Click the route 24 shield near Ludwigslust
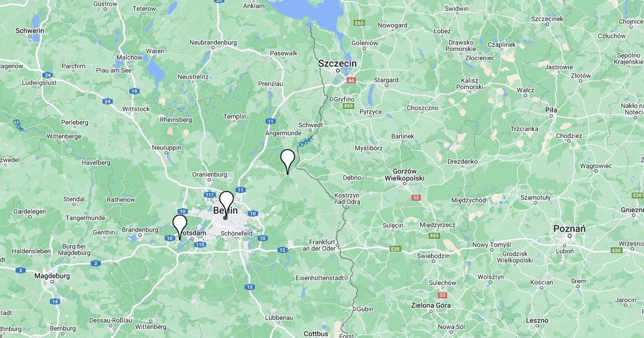 pyautogui.click(x=48, y=75)
